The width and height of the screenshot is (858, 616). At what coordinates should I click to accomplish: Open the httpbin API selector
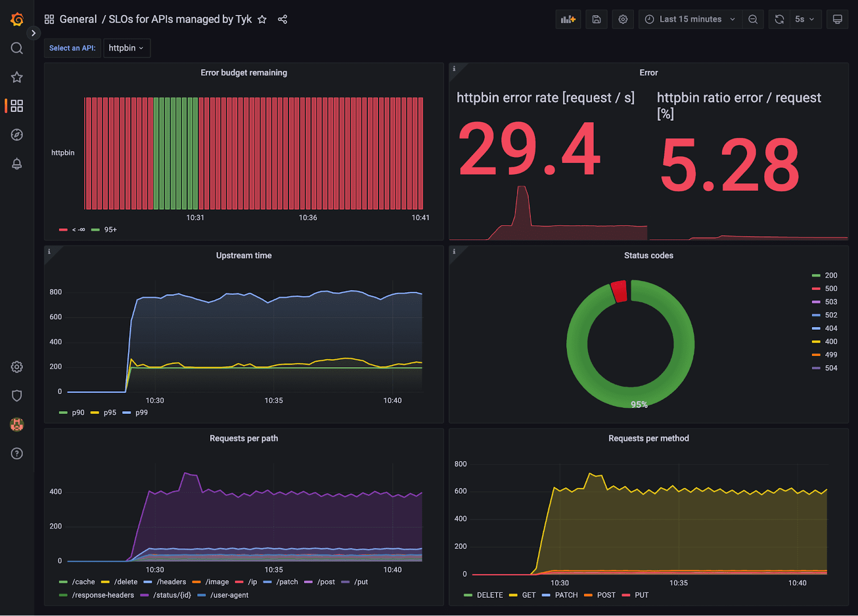pyautogui.click(x=127, y=48)
